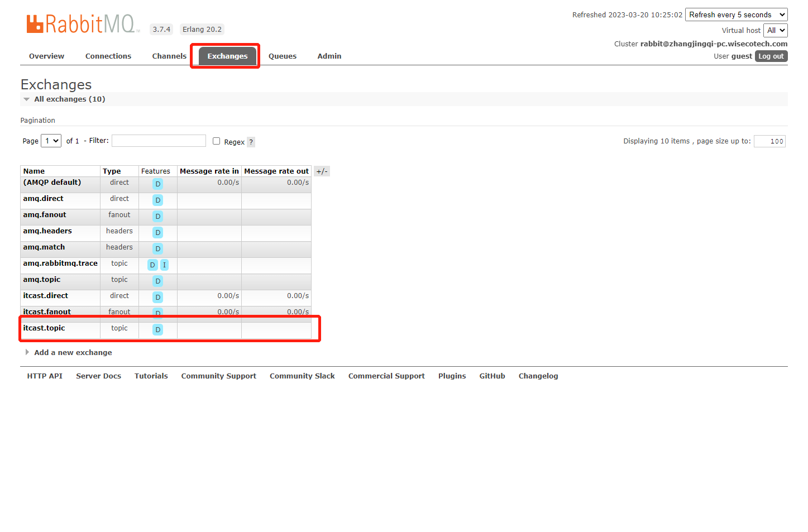Click the RabbitMQ logo
Image resolution: width=808 pixels, height=532 pixels.
point(83,24)
